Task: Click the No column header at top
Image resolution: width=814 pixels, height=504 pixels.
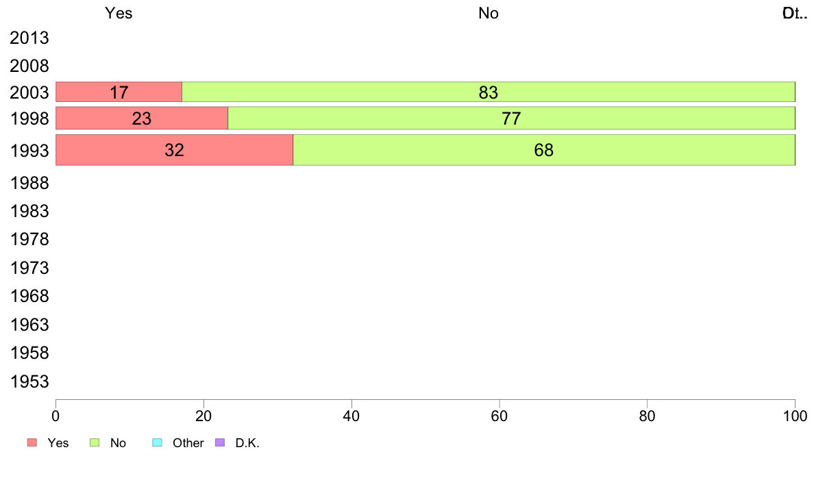Action: coord(488,13)
